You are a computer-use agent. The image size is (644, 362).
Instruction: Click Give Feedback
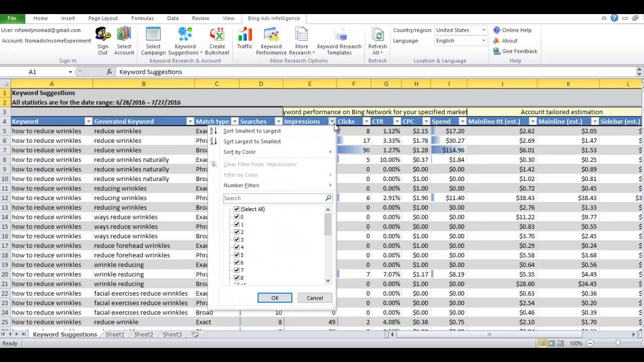point(515,51)
